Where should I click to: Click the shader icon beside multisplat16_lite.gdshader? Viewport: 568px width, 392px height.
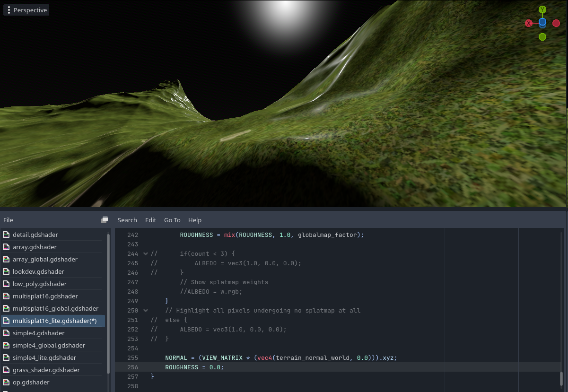(x=7, y=321)
